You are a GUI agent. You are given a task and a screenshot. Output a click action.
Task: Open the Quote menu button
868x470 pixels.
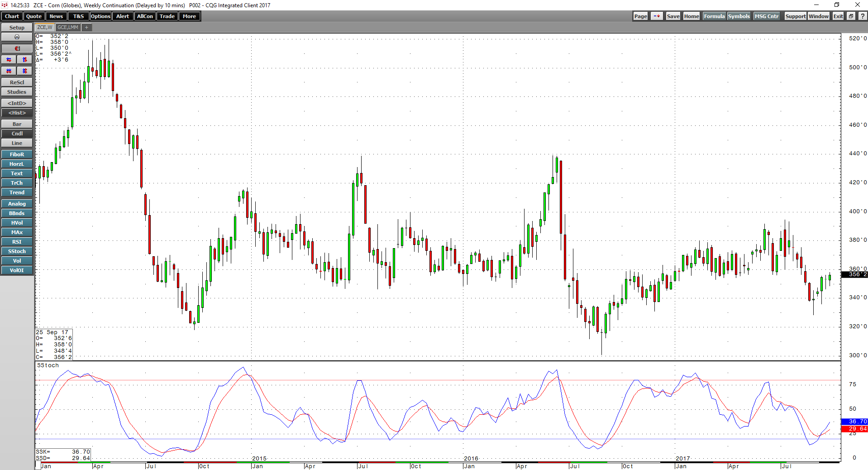coord(34,16)
